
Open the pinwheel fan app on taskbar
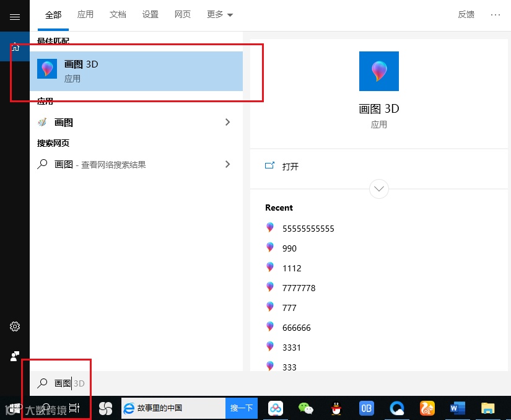click(105, 408)
